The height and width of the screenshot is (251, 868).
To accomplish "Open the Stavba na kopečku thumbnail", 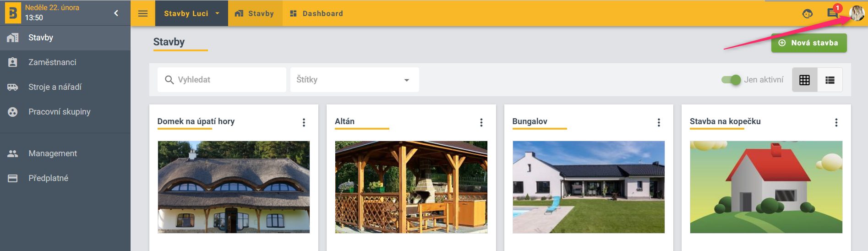I will [766, 187].
